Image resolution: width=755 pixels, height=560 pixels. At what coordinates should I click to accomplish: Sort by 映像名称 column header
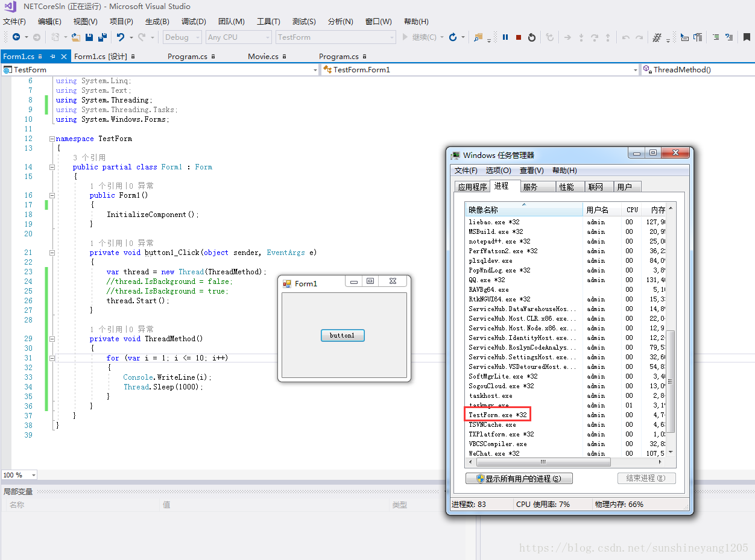(523, 210)
